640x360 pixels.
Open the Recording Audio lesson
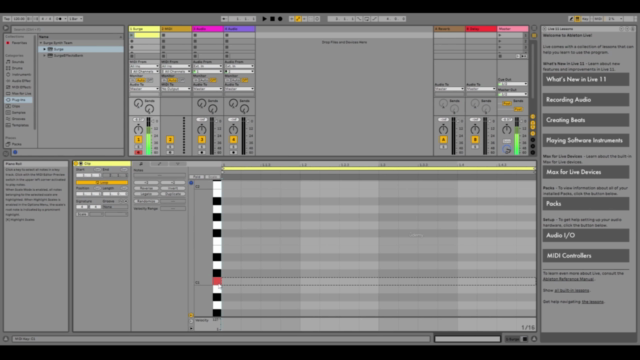(586, 100)
